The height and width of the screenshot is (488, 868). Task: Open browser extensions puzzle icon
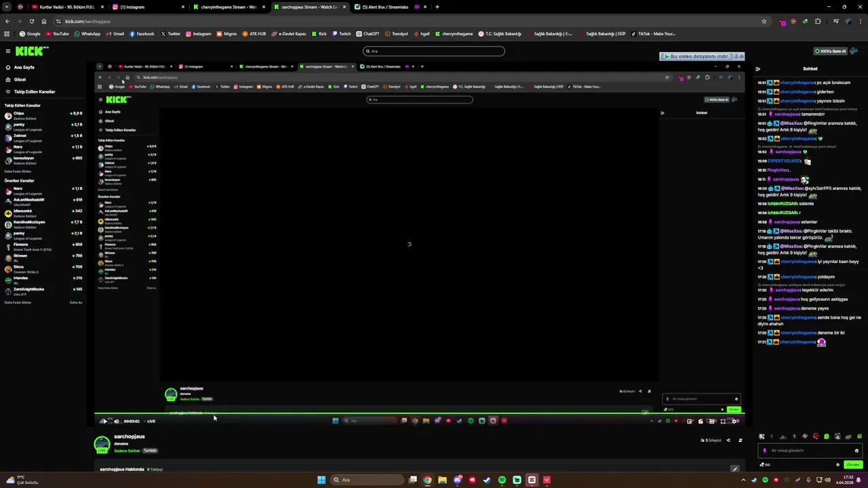818,21
